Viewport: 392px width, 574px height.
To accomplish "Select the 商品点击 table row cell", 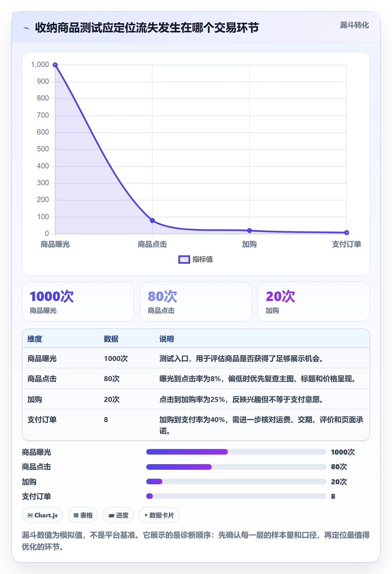I will [x=42, y=379].
